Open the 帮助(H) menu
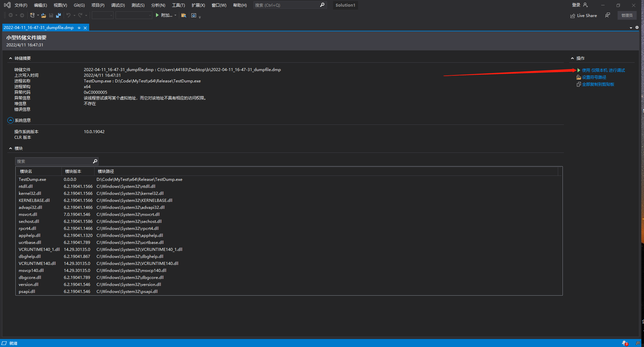Image resolution: width=644 pixels, height=347 pixels. pos(240,5)
